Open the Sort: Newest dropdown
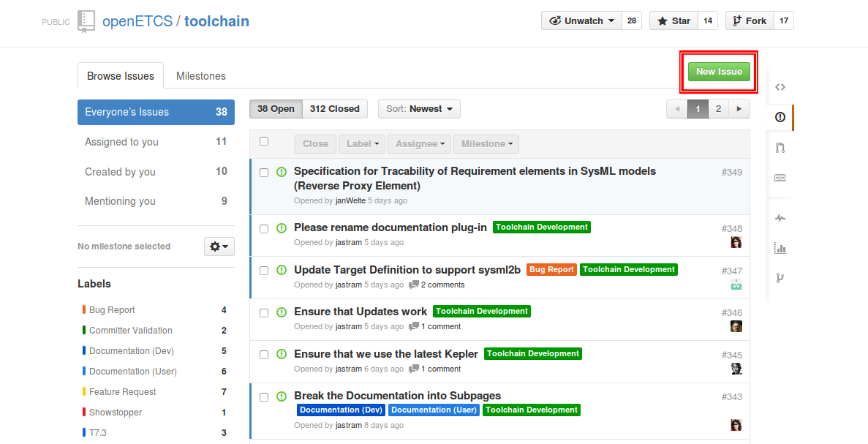This screenshot has height=444, width=868. pyautogui.click(x=419, y=109)
